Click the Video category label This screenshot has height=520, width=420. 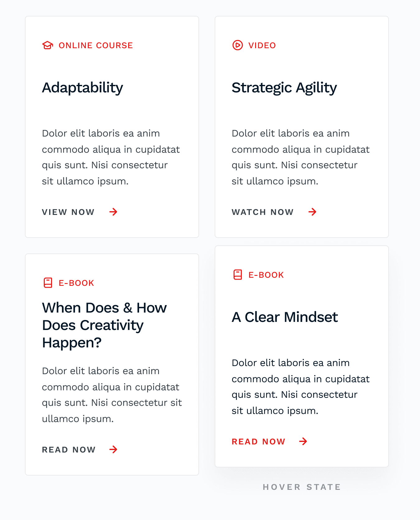click(x=262, y=45)
